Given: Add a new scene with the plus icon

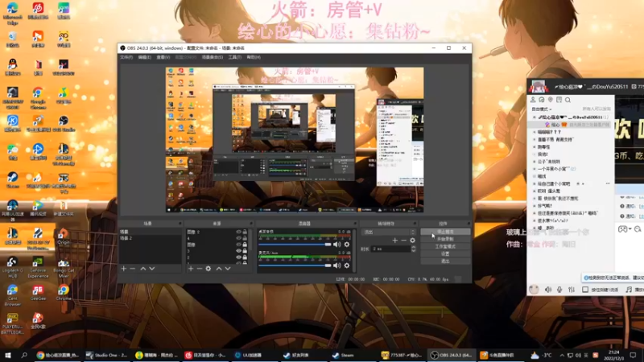Looking at the screenshot, I should [x=124, y=269].
